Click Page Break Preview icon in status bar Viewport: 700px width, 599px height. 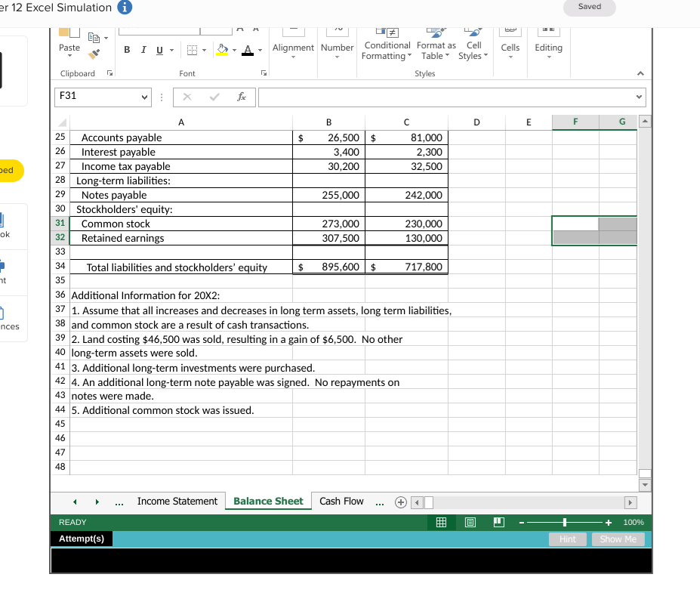point(498,522)
